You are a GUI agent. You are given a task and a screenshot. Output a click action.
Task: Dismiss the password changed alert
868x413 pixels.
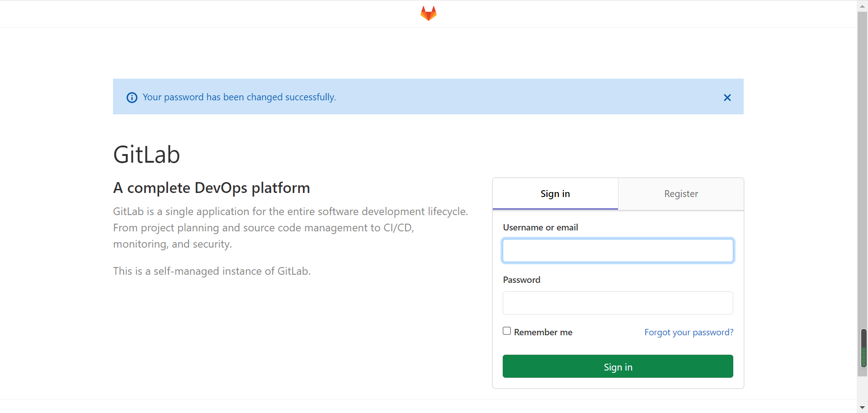[727, 98]
